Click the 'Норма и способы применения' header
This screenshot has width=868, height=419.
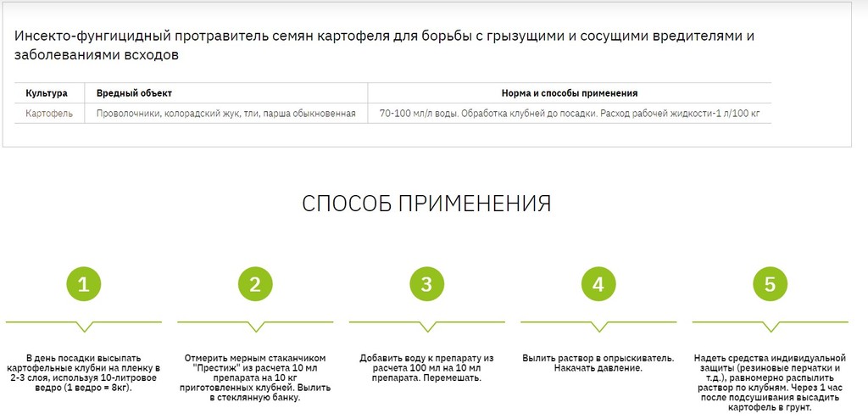(x=570, y=93)
